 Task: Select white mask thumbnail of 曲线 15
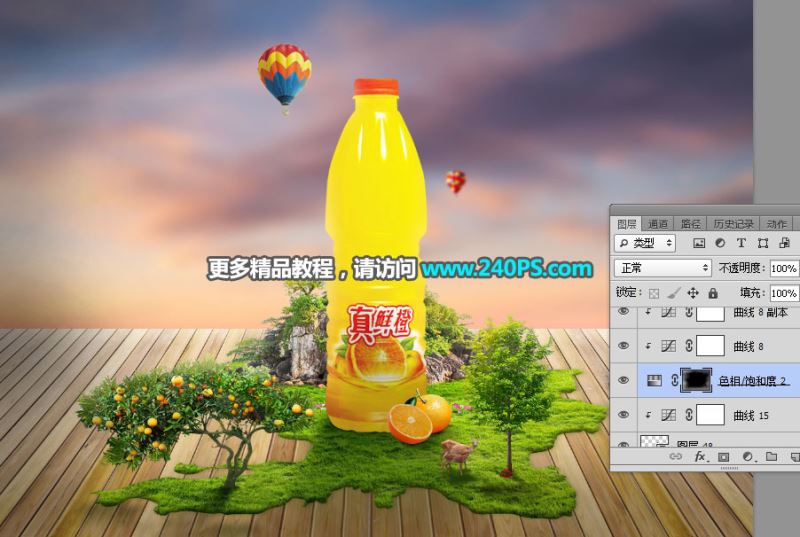tap(710, 415)
